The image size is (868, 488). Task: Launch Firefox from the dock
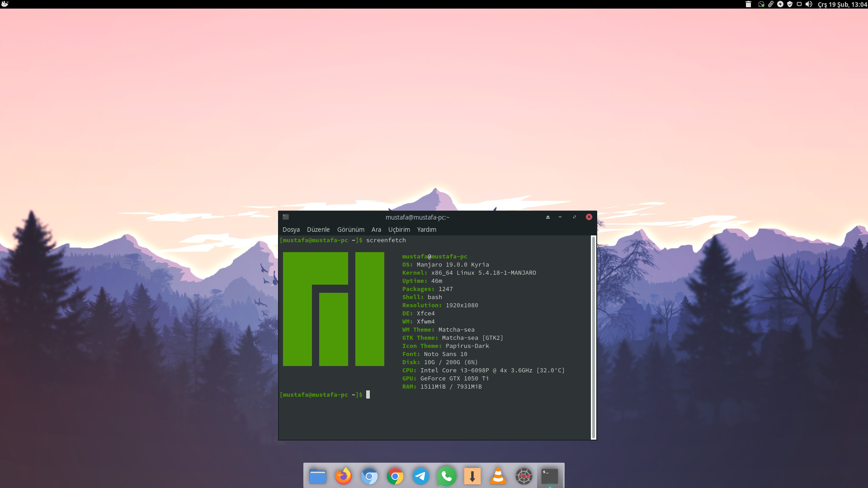tap(343, 476)
